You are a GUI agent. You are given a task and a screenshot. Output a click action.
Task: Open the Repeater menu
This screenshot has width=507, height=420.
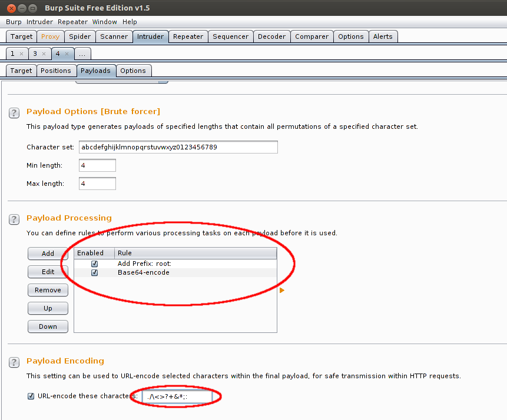[72, 22]
